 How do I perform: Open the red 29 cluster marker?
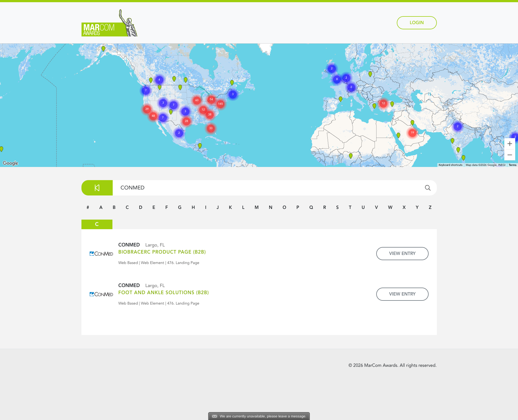(x=147, y=109)
